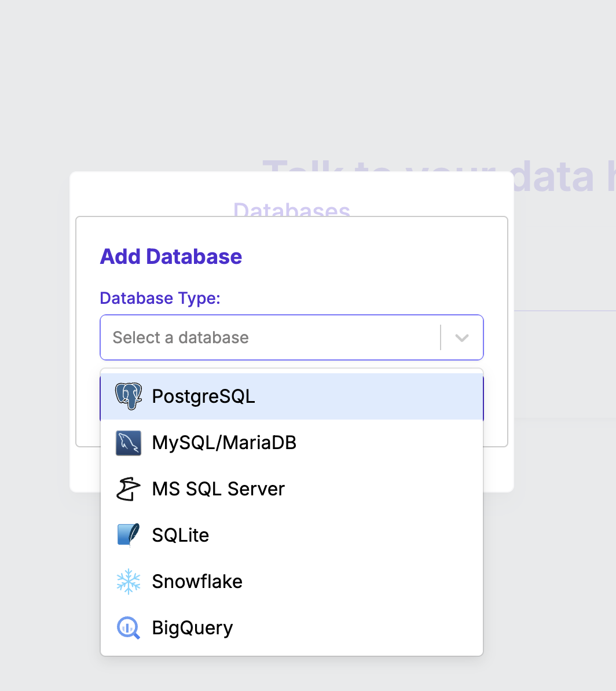The height and width of the screenshot is (691, 616).
Task: Collapse the database type dropdown list
Action: [461, 337]
